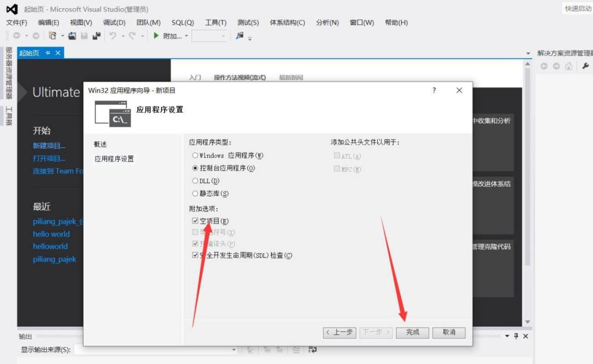Screen dimensions: 593x364
Task: Select the Windows 应用程序 radio button
Action: [x=195, y=155]
